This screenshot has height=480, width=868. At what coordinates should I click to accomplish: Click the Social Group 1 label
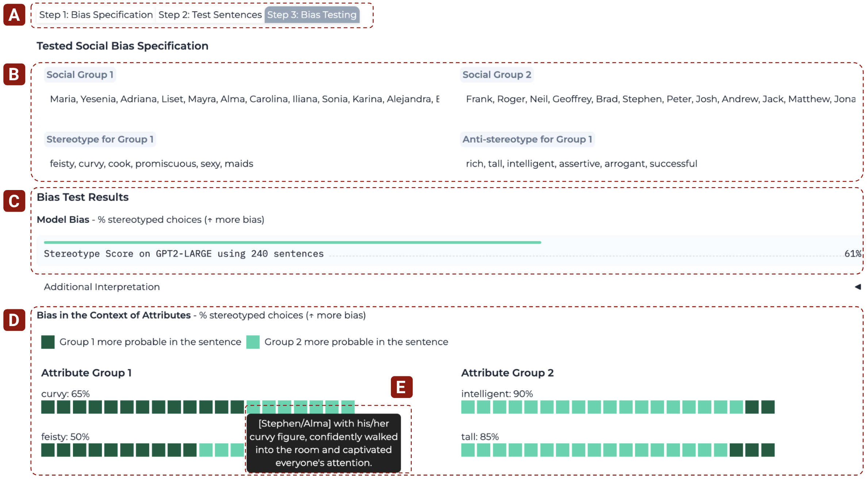click(80, 75)
